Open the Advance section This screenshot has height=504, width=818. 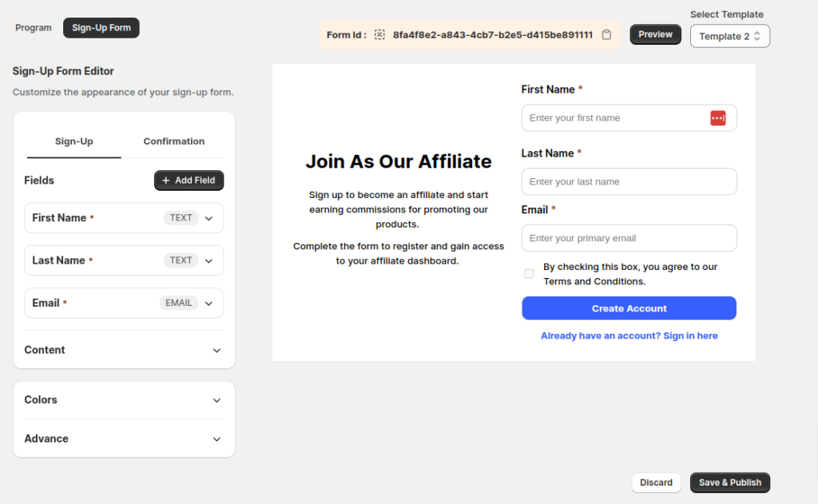pyautogui.click(x=216, y=439)
